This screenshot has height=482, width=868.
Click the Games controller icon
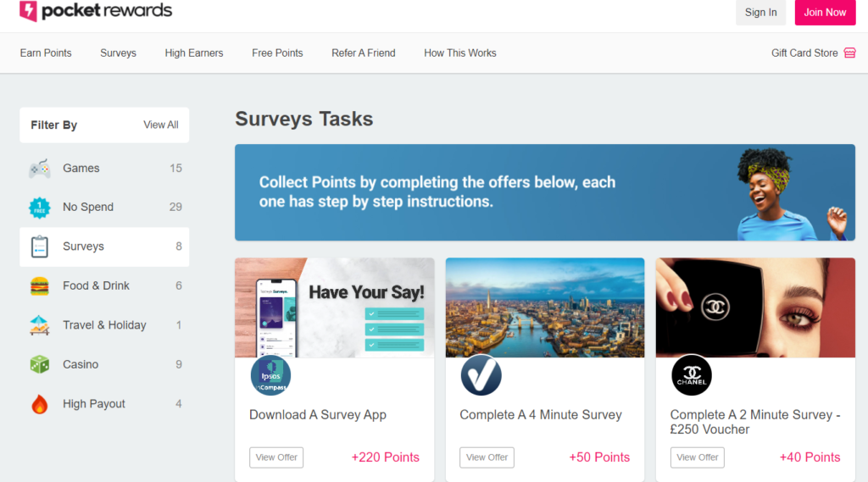pyautogui.click(x=39, y=169)
